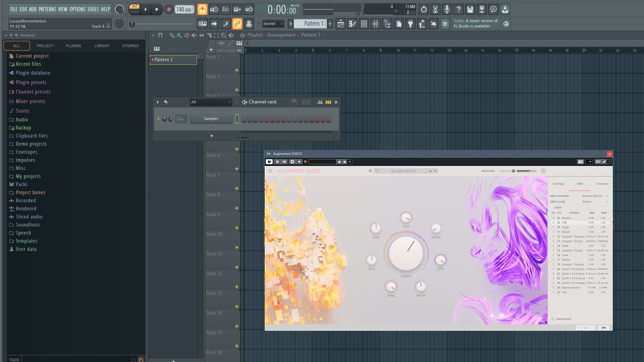Toggle the last step button of Sampler
Viewport: 644px width, 362px height.
pos(329,119)
